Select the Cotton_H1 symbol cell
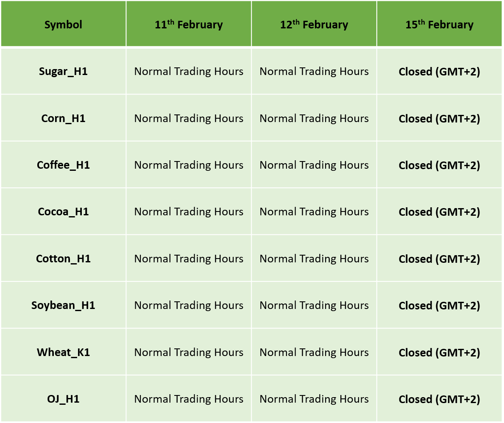 click(63, 259)
